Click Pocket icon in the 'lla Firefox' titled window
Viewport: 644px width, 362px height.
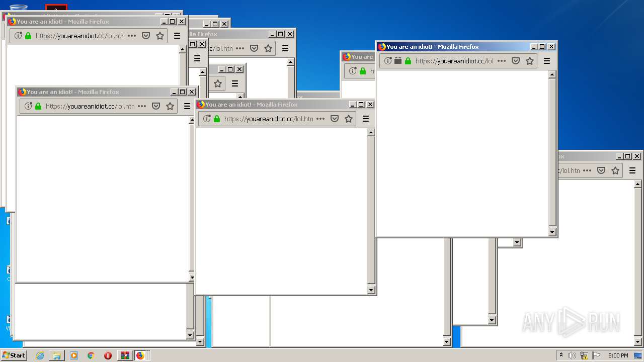coord(254,48)
